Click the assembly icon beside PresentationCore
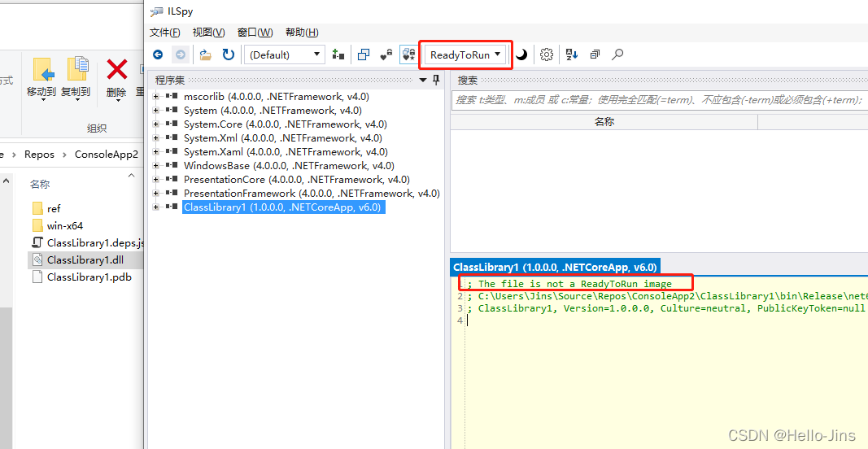The width and height of the screenshot is (868, 449). pyautogui.click(x=172, y=180)
